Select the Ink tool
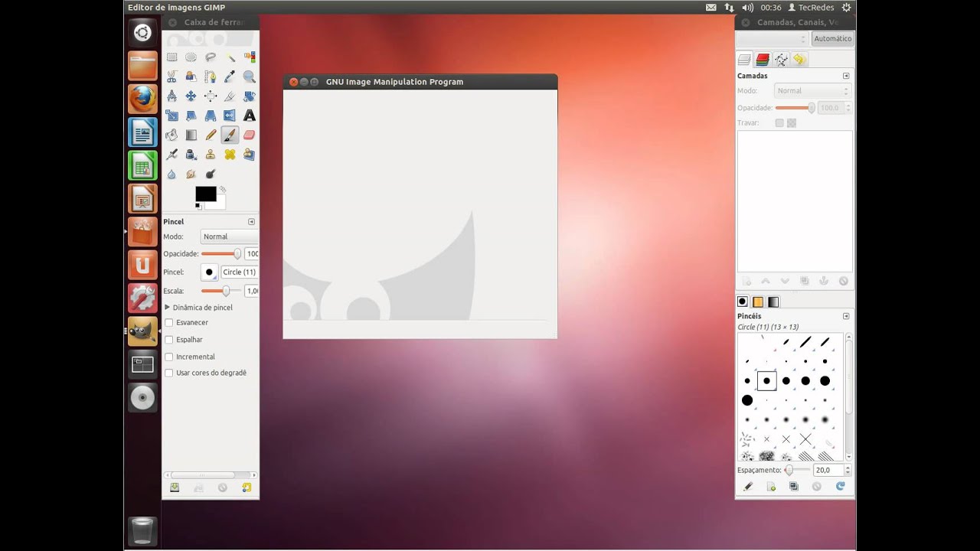 pos(191,155)
